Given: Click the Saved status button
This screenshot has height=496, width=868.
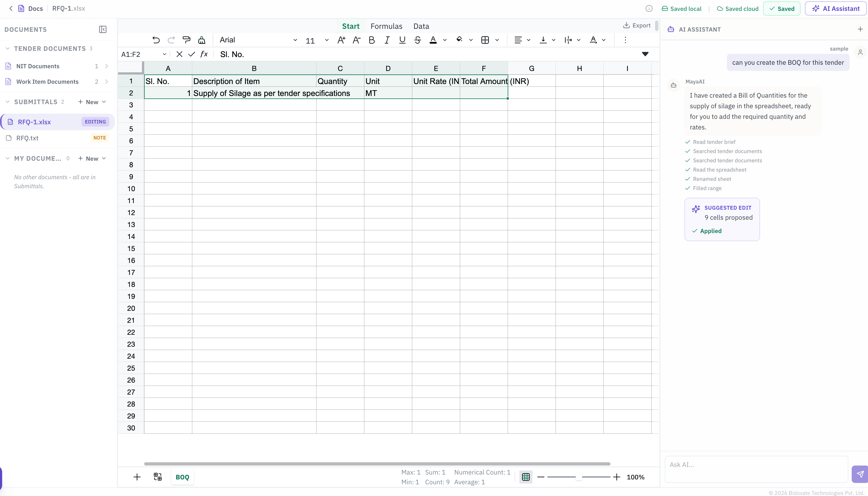Looking at the screenshot, I should pos(782,8).
